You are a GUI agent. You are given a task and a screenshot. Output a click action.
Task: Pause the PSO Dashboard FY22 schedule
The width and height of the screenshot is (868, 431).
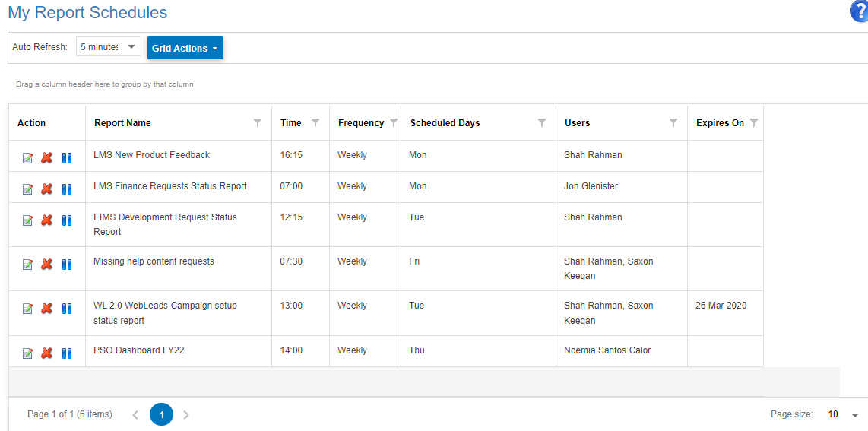tap(67, 353)
